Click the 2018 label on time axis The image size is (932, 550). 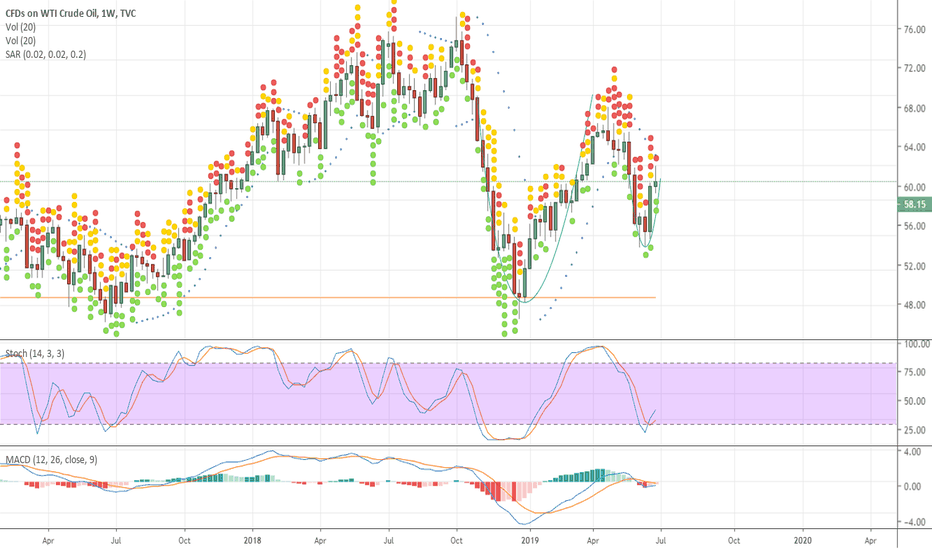[x=252, y=540]
